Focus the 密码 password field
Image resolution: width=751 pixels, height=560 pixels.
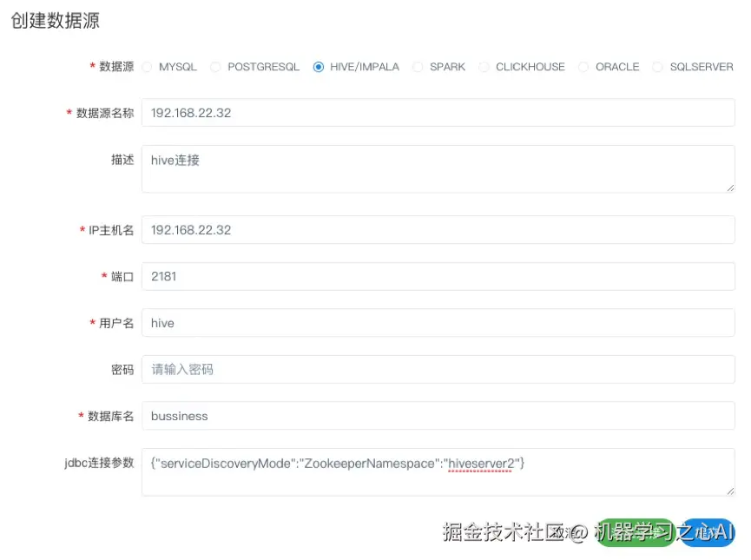tap(438, 369)
